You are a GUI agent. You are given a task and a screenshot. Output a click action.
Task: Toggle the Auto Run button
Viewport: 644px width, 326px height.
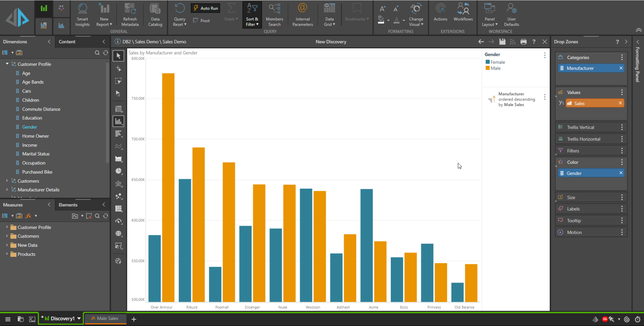[206, 8]
